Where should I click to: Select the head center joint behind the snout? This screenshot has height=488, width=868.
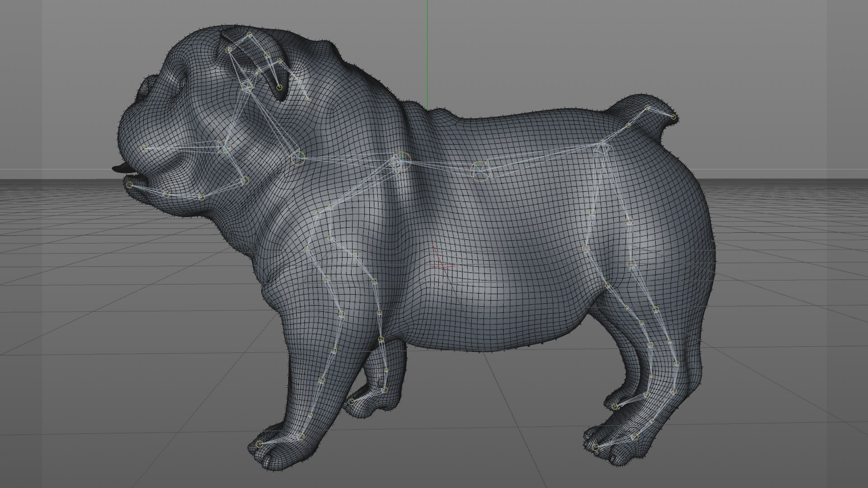coord(224,146)
